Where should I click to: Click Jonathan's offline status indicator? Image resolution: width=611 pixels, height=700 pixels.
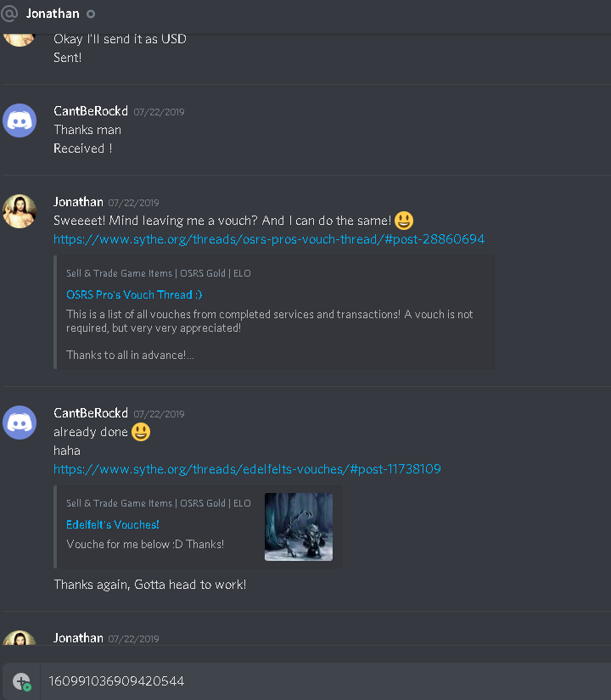click(91, 14)
